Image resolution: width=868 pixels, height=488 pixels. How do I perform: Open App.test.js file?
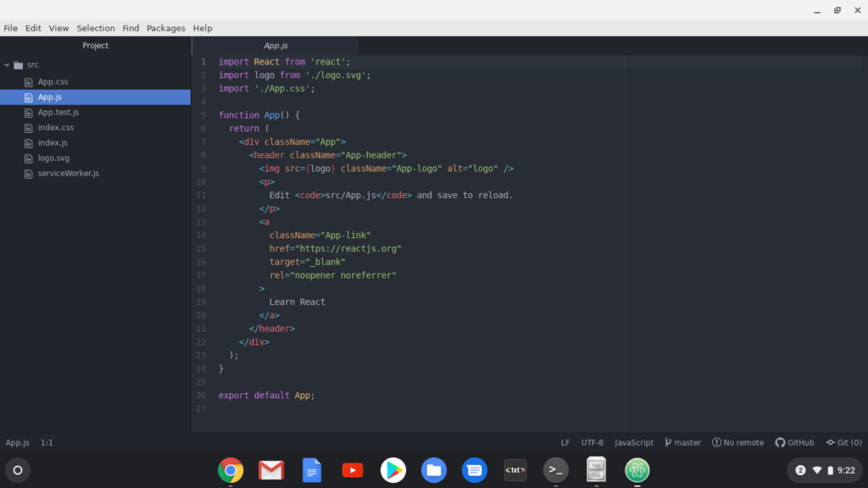point(58,113)
